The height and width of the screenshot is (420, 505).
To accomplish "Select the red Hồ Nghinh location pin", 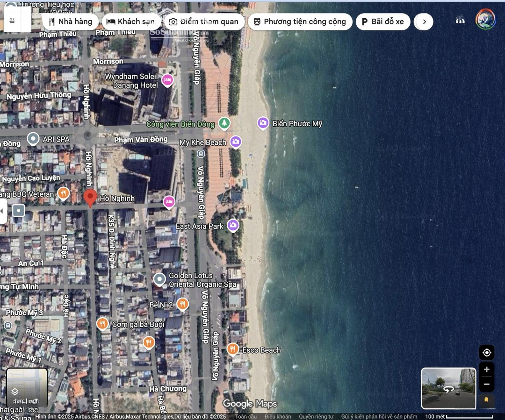I will pyautogui.click(x=90, y=198).
